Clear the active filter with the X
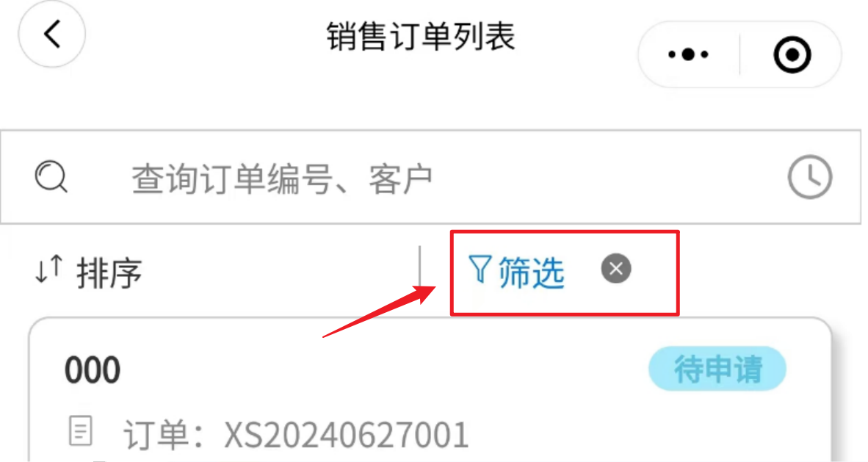Image resolution: width=868 pixels, height=462 pixels. 616,269
